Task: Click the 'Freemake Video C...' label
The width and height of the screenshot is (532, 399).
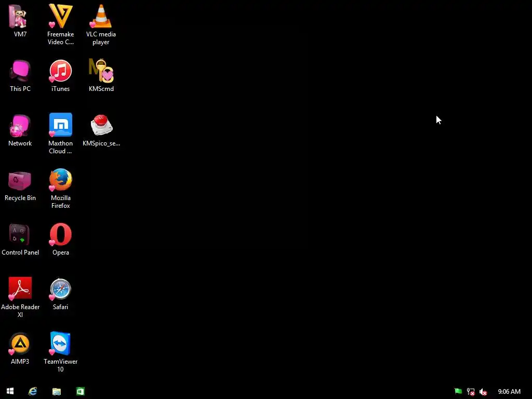Action: tap(60, 38)
